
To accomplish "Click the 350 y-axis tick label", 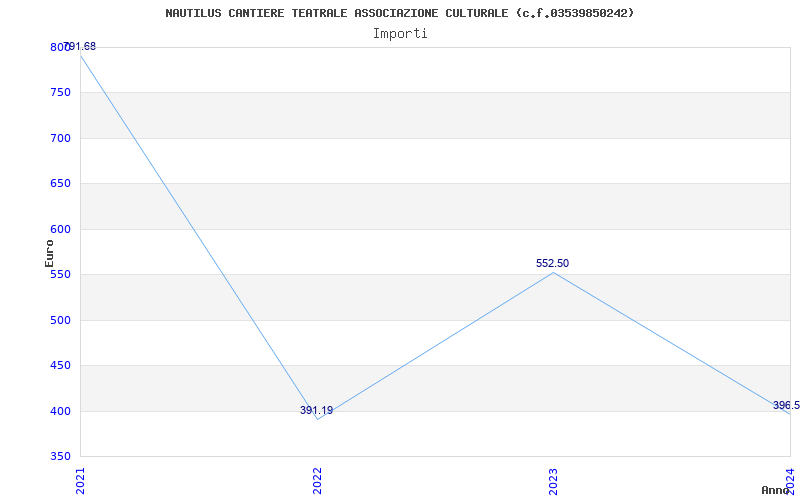I will (x=60, y=457).
